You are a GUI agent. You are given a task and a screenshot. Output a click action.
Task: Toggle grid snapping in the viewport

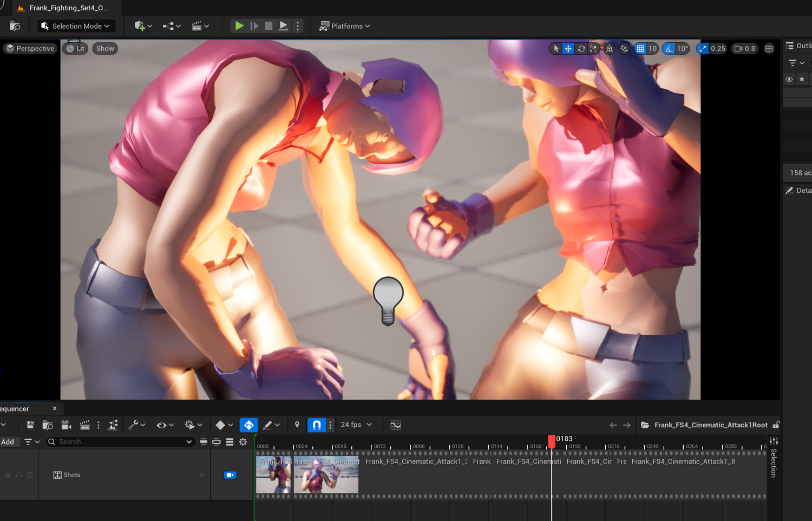tap(640, 49)
